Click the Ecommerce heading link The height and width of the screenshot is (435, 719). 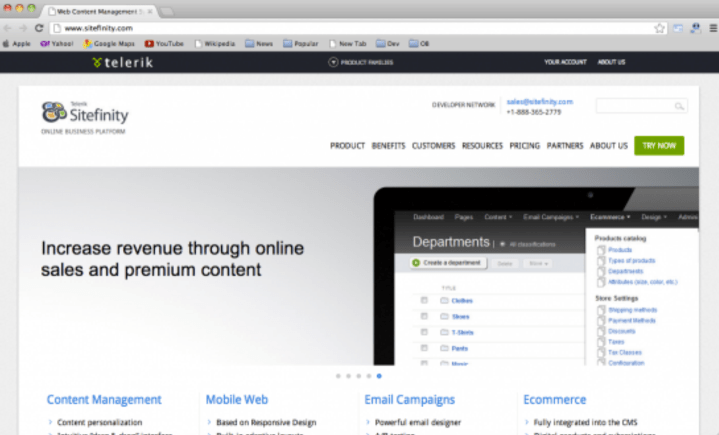click(x=555, y=400)
